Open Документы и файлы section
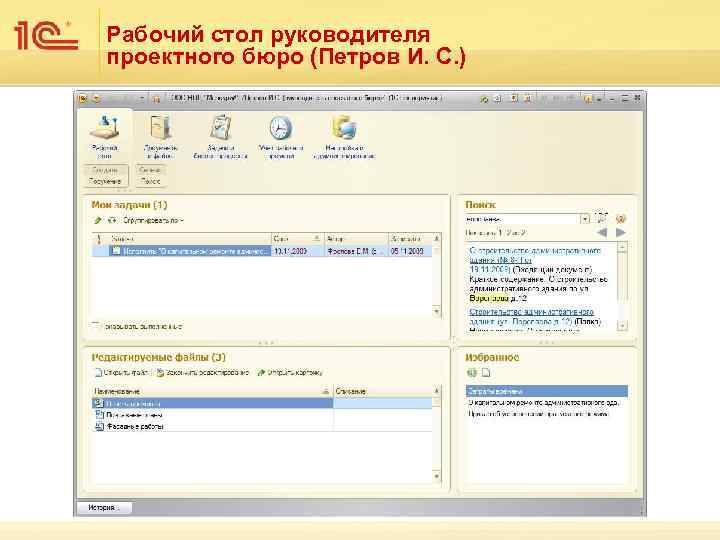The image size is (720, 540). (161, 137)
